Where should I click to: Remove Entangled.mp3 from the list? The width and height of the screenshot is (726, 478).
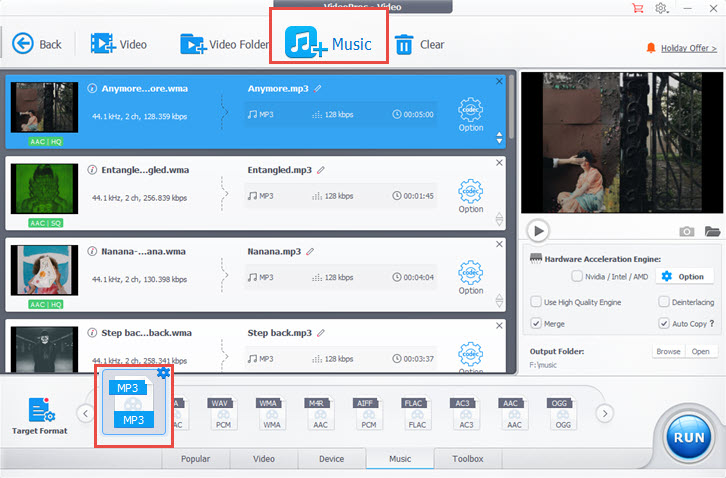[499, 163]
